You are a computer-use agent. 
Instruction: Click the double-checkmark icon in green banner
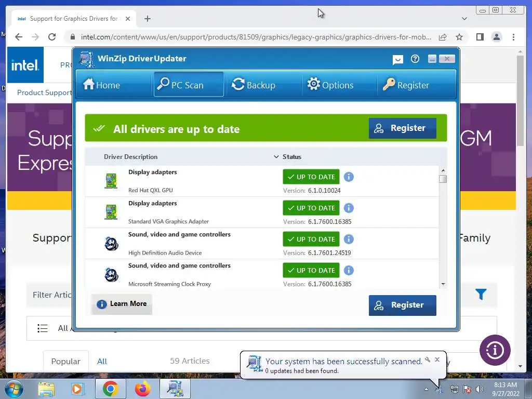click(99, 129)
